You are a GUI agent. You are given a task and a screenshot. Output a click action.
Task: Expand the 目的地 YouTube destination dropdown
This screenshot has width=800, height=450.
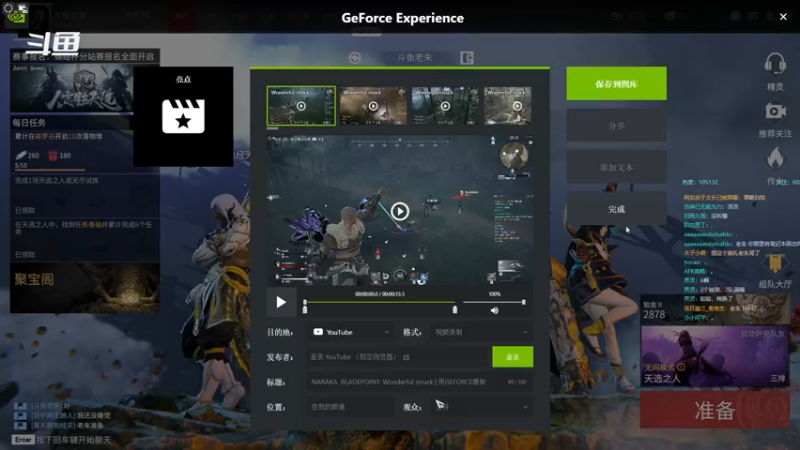pos(351,332)
